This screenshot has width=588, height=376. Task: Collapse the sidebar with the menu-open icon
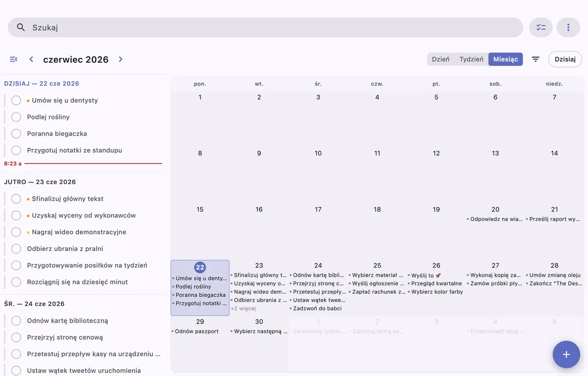tap(14, 59)
